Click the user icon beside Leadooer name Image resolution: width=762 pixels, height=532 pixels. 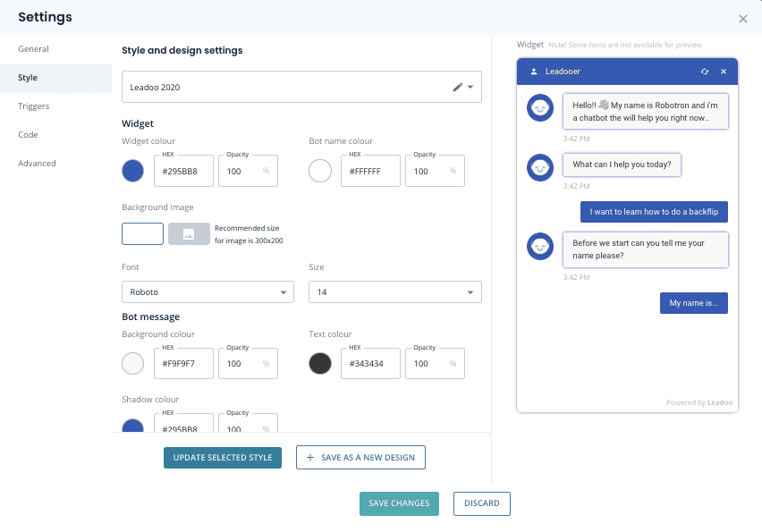coord(534,72)
